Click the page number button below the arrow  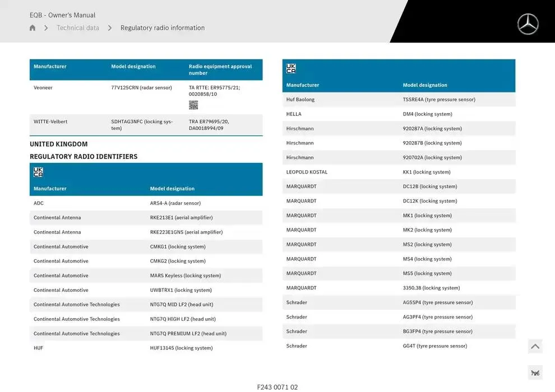[535, 373]
